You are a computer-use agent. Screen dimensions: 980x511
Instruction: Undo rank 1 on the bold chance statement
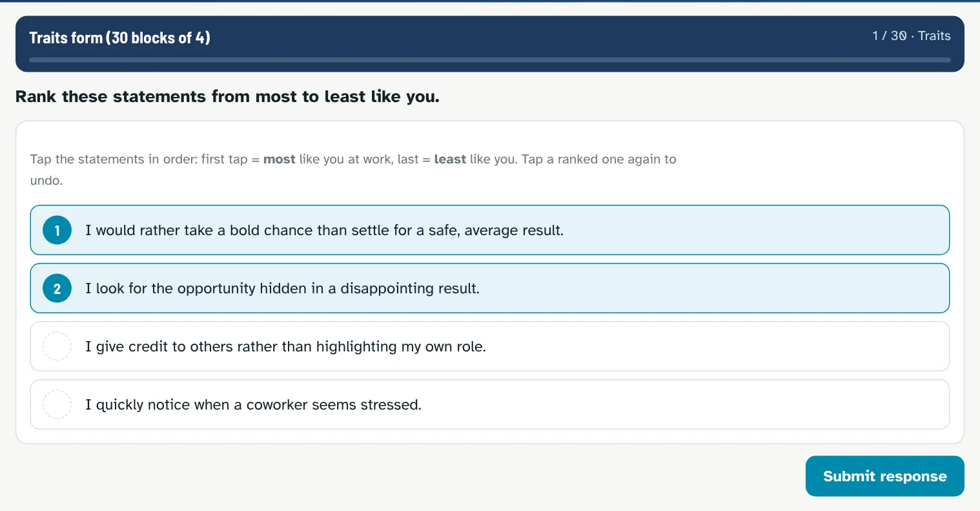point(490,230)
